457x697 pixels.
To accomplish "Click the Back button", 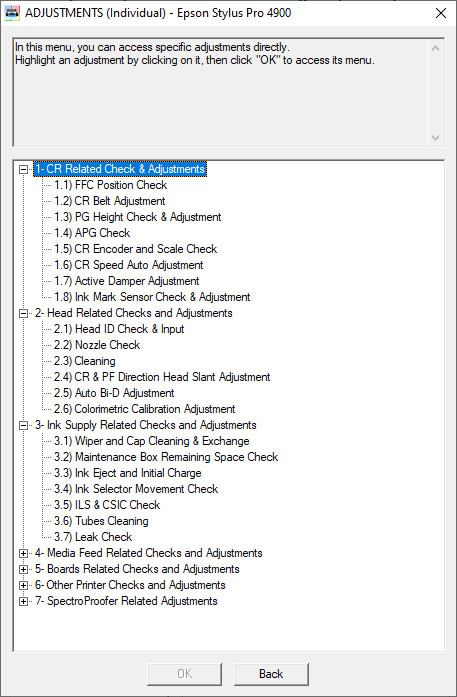I will [271, 674].
